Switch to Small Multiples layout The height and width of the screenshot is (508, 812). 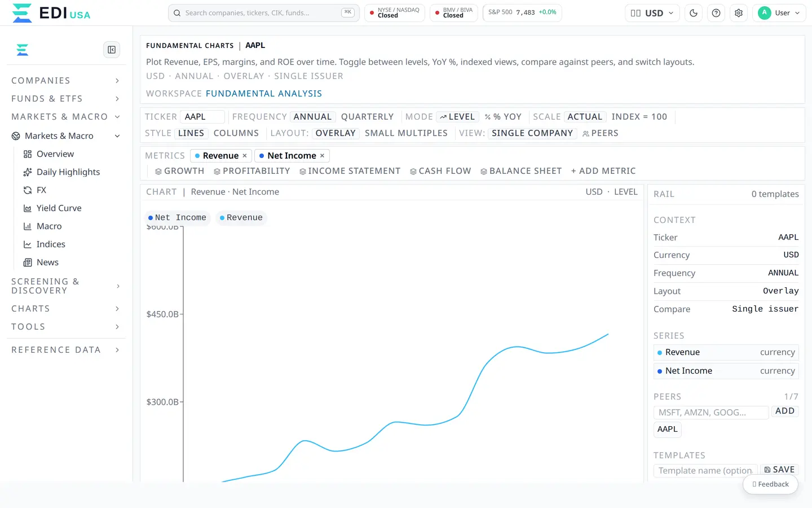(406, 133)
